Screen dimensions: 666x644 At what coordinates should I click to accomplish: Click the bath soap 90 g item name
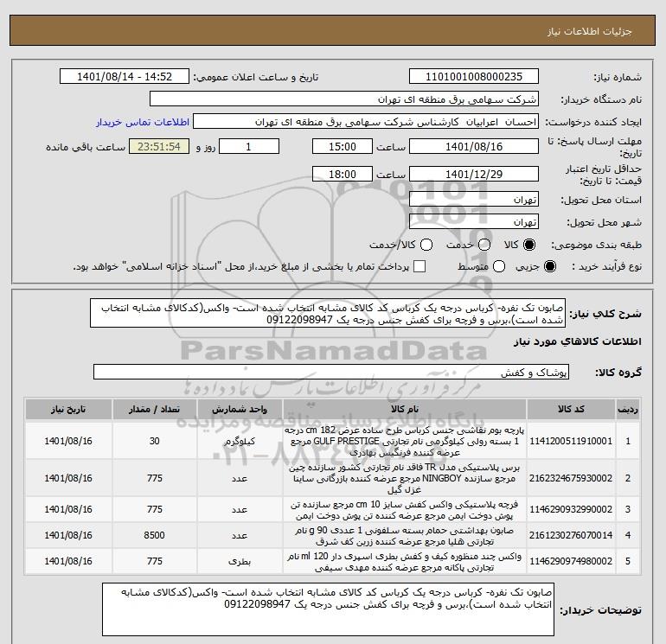tap(405, 536)
